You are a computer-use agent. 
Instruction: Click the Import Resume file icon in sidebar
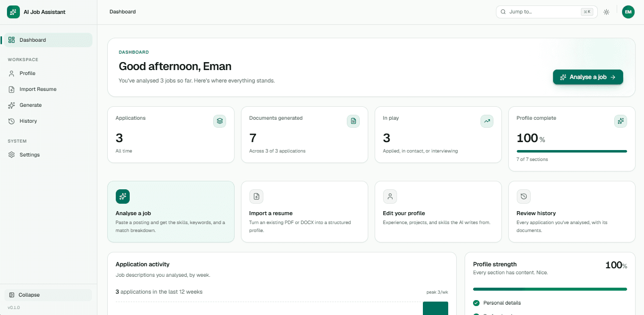(x=11, y=89)
